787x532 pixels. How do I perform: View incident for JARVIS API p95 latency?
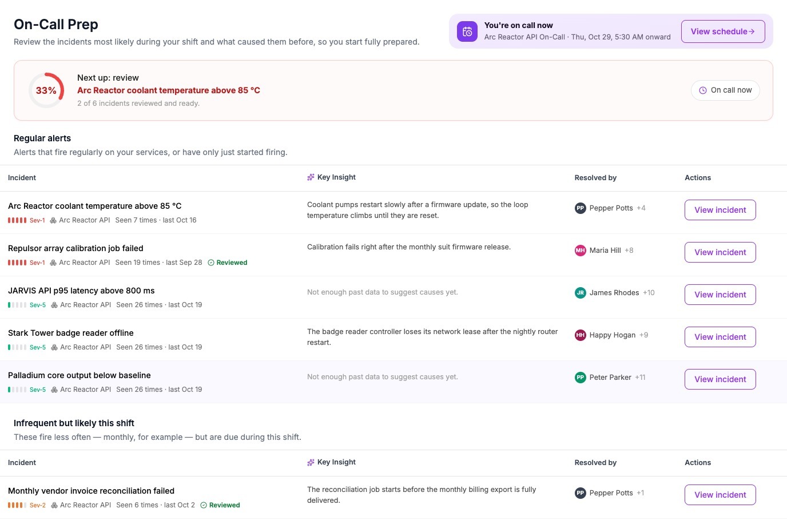click(720, 295)
